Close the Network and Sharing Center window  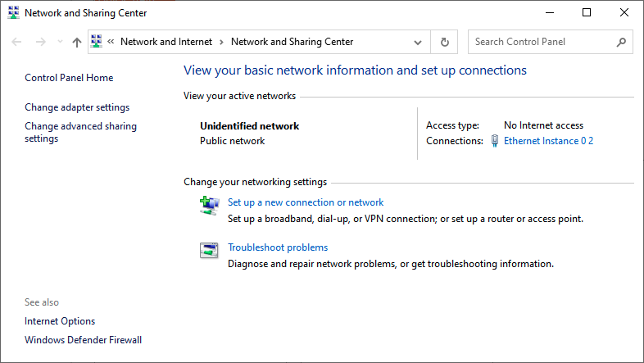[624, 13]
